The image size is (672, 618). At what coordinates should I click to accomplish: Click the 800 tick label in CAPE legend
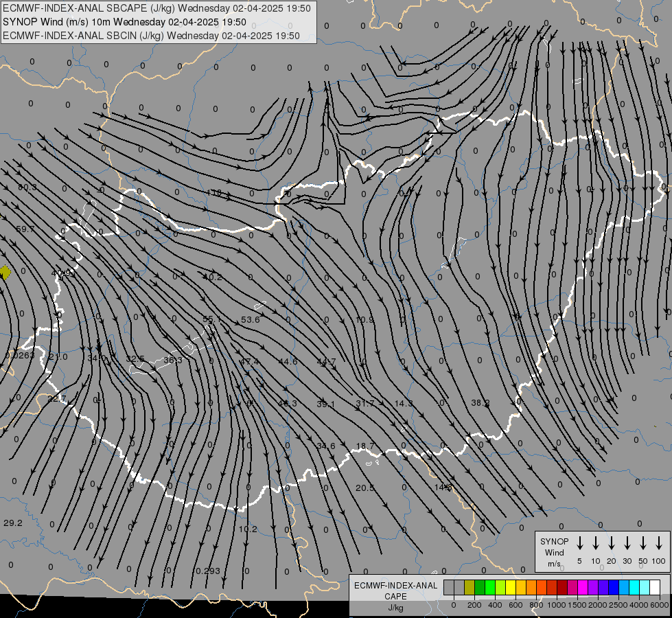(536, 605)
